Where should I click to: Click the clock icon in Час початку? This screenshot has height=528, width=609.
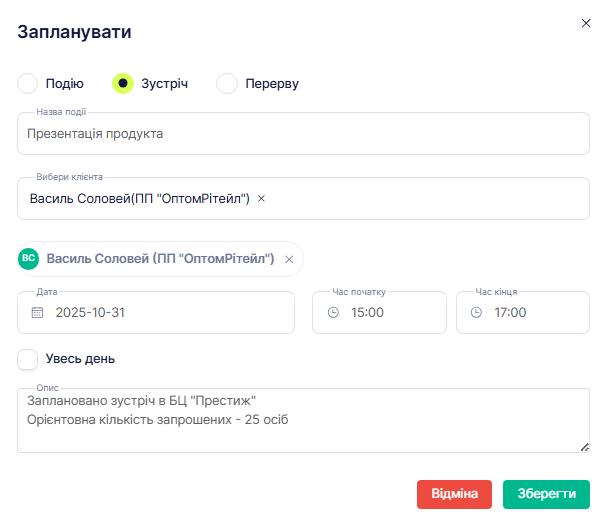coord(333,312)
